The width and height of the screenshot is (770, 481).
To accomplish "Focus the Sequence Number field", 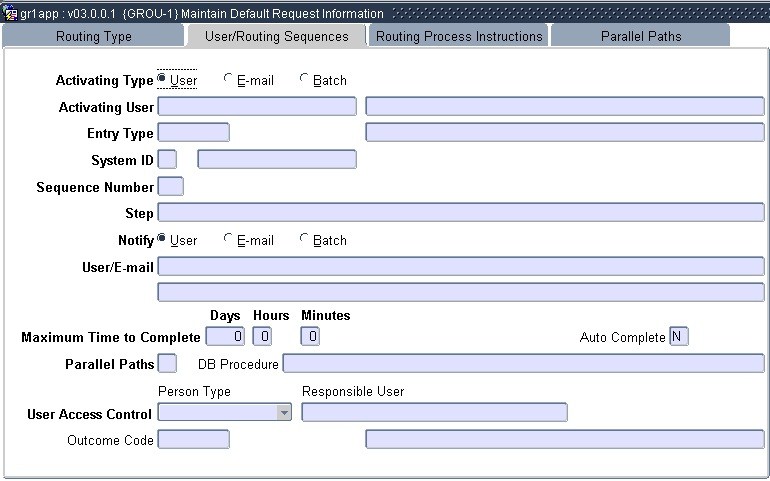I will [171, 186].
